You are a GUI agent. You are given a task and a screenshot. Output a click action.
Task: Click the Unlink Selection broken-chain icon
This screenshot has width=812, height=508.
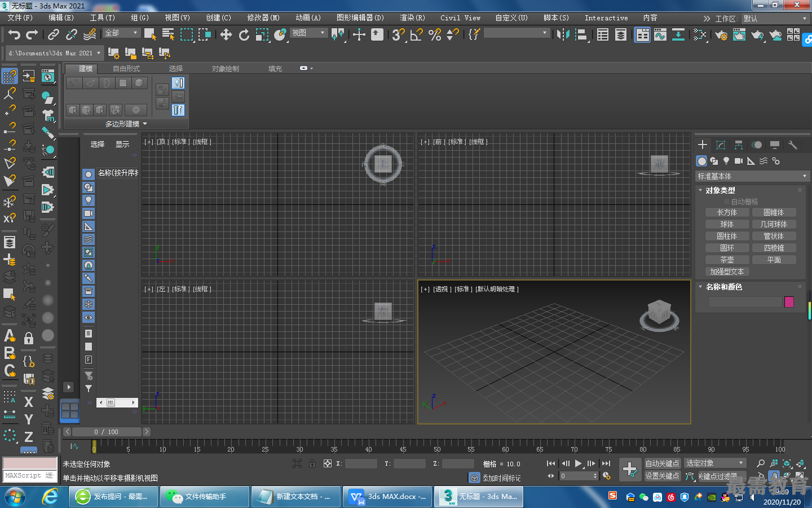click(x=71, y=35)
